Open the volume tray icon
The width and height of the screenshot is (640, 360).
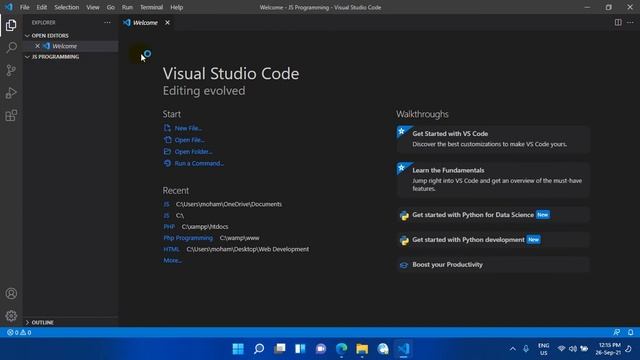pyautogui.click(x=573, y=349)
